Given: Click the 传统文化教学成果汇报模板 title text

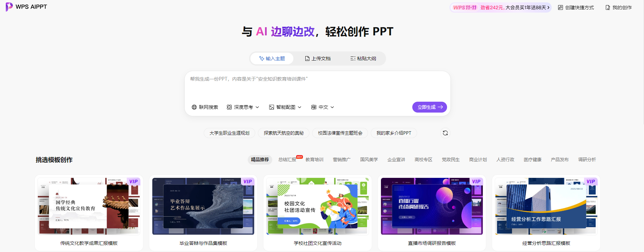Looking at the screenshot, I should pos(89,243).
